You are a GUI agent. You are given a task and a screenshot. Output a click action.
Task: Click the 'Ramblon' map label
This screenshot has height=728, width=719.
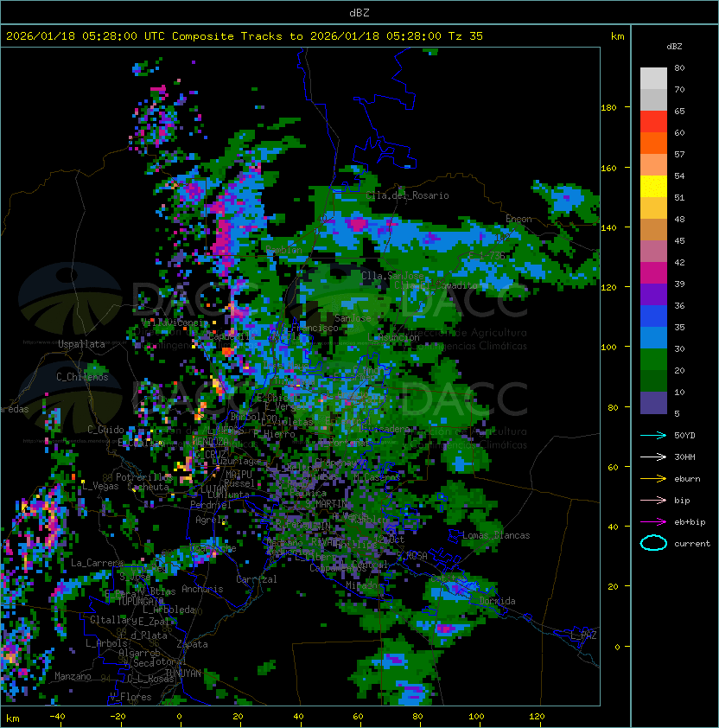(x=283, y=250)
